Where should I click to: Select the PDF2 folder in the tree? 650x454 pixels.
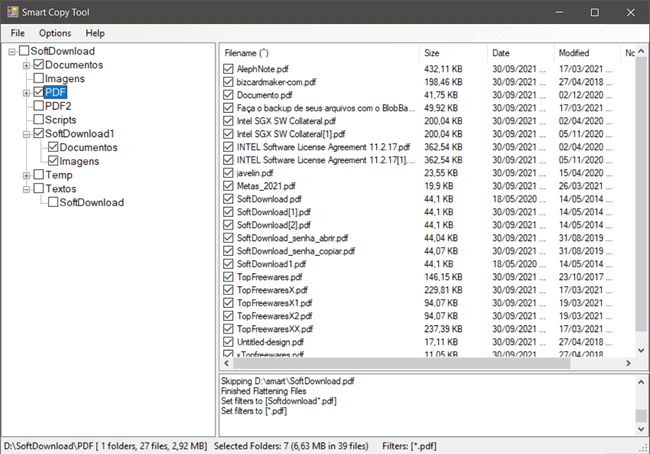click(58, 106)
